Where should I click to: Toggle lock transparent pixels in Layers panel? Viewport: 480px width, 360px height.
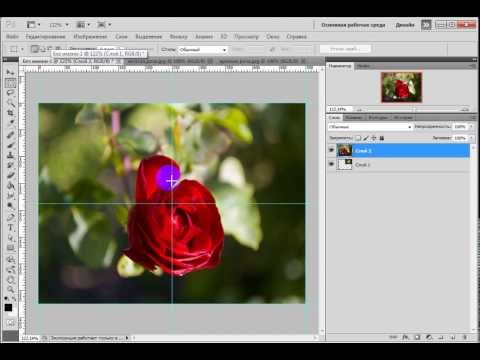(x=358, y=138)
